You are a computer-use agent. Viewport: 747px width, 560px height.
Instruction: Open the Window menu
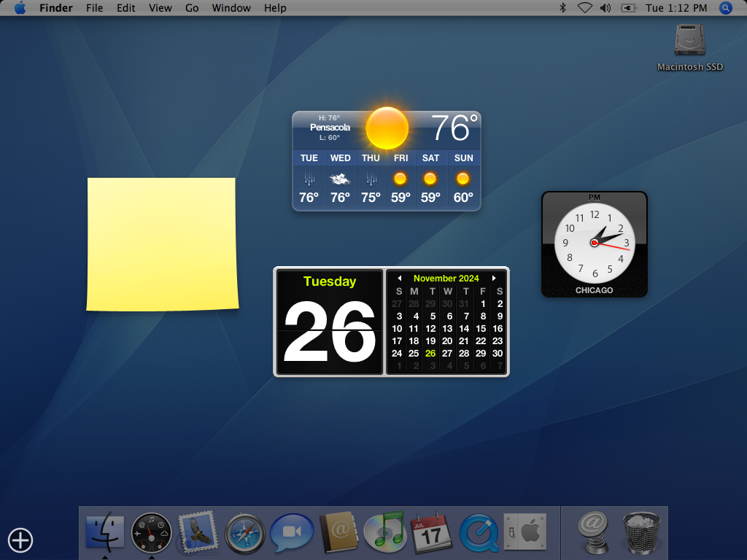click(x=231, y=8)
